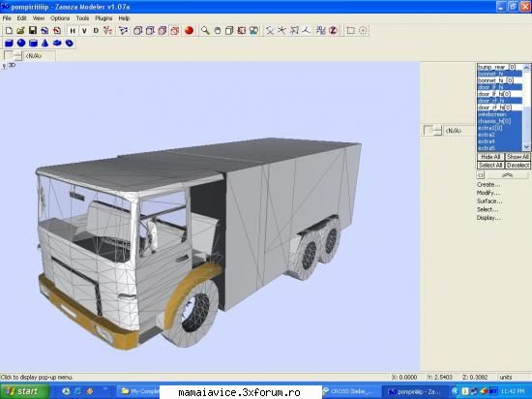Expand the Select... command group
The image size is (532, 399).
[x=488, y=209]
